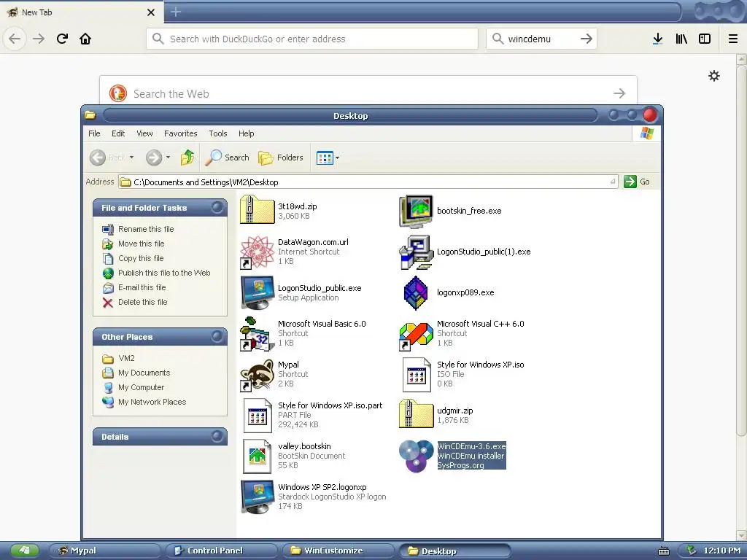Open Mypal downloads arrow icon
Viewport: 747px width, 560px height.
(x=657, y=39)
